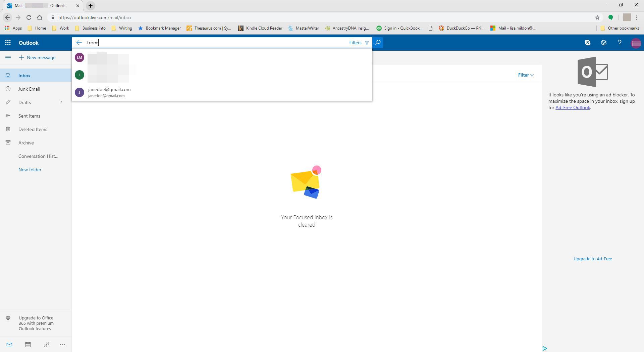
Task: Open Skype from the header
Action: tap(587, 43)
